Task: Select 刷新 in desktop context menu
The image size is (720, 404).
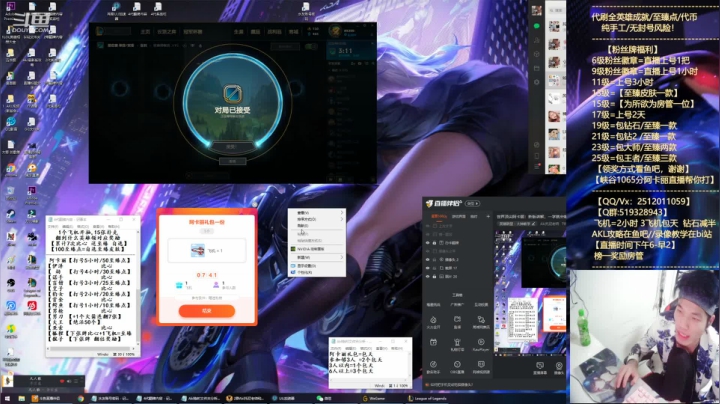Action: [x=317, y=226]
